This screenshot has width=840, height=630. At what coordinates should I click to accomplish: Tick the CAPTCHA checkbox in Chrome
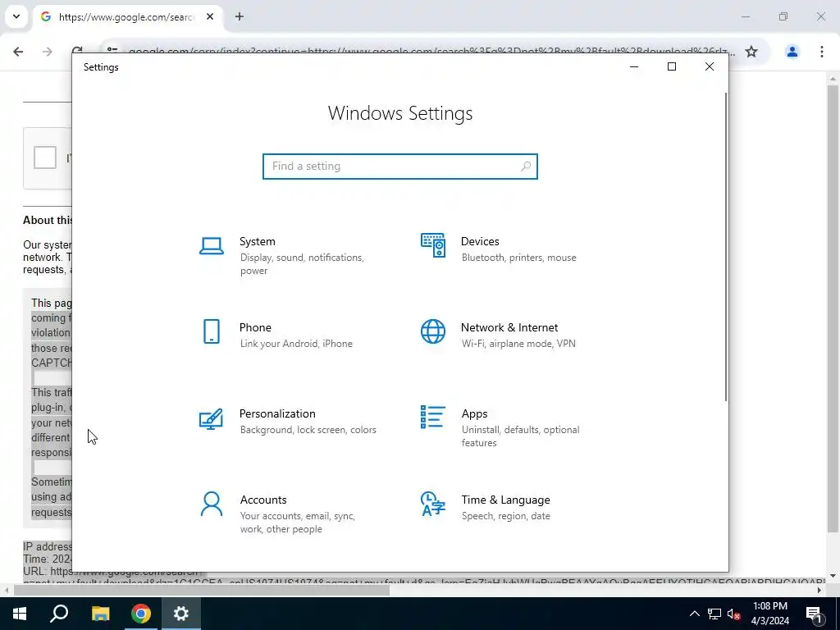click(x=45, y=157)
